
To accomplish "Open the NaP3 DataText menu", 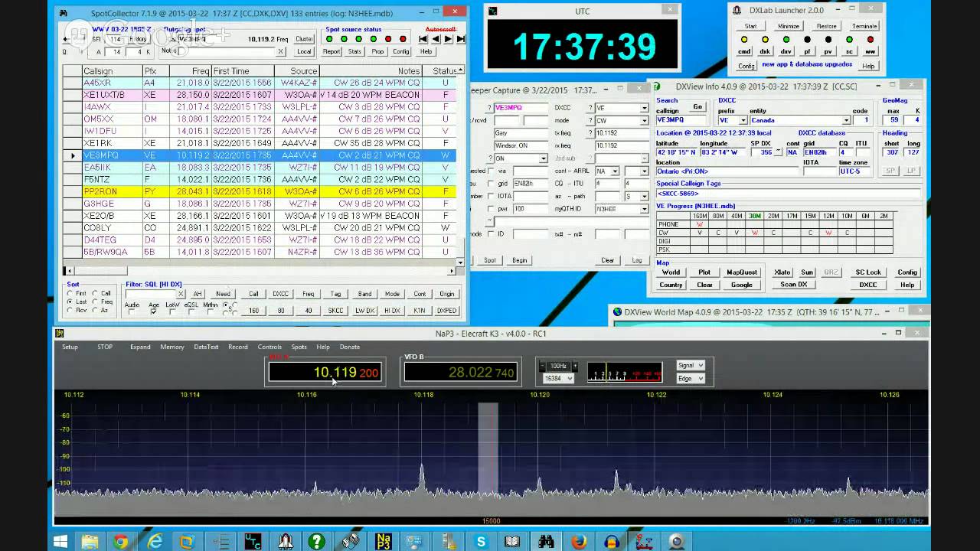I will pos(206,347).
